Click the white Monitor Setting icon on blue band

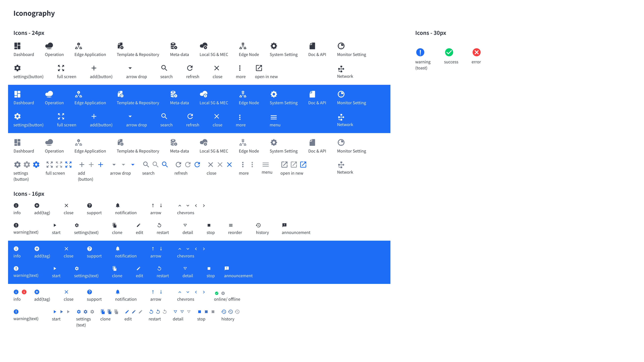(x=341, y=94)
